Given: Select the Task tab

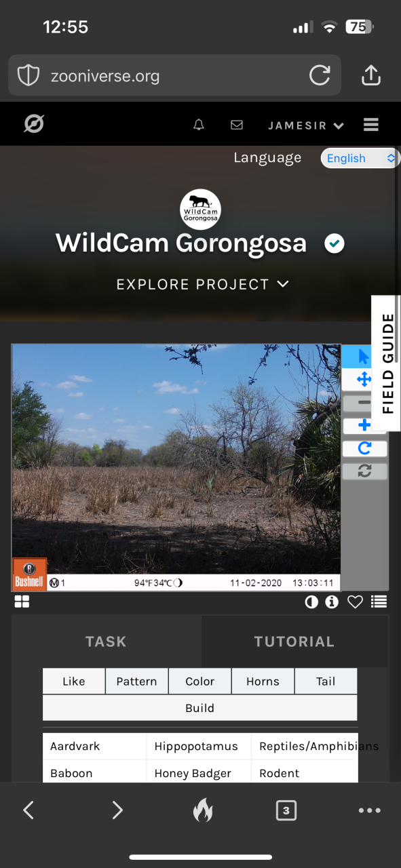Looking at the screenshot, I should point(106,642).
